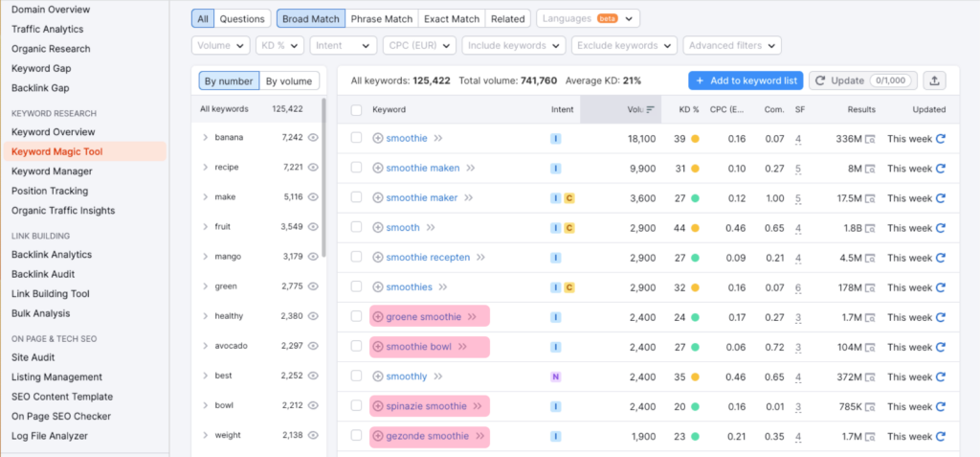
Task: Open Keyword Overview in sidebar
Action: point(54,132)
